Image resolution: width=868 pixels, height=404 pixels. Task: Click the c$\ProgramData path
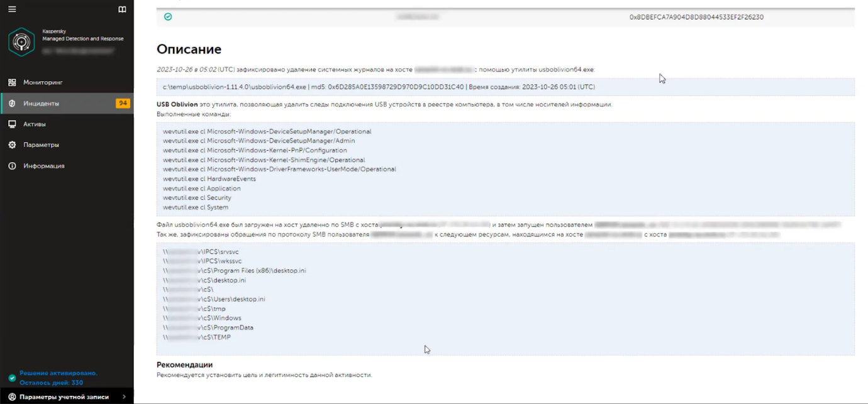click(x=208, y=327)
